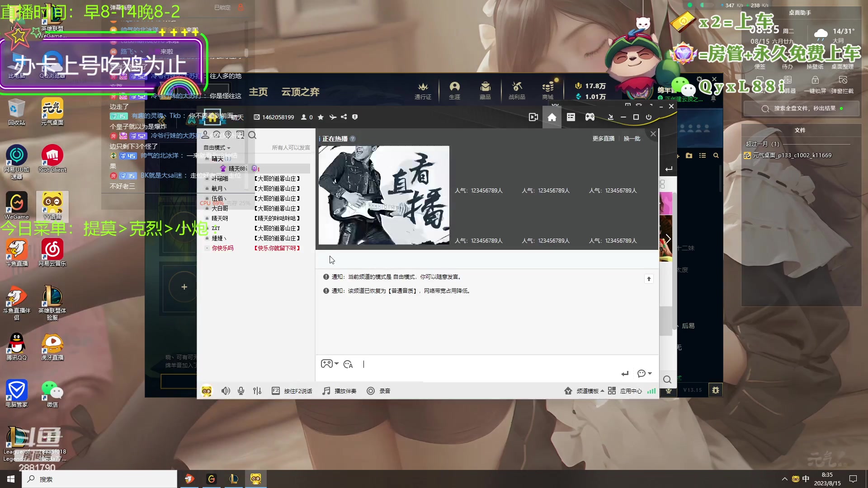Switch to the 云顶之弈 tab
The image size is (868, 488).
coord(300,92)
